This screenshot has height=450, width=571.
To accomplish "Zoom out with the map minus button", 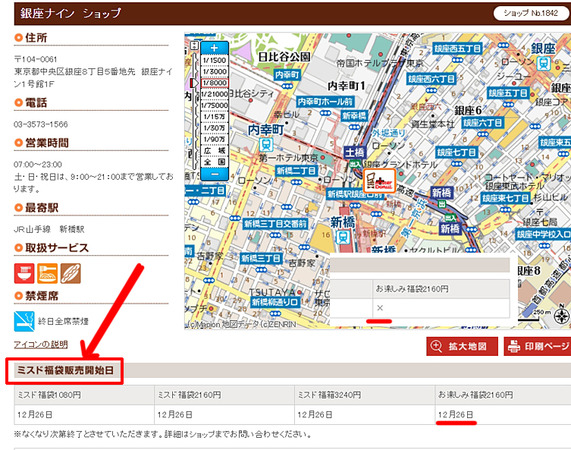I will (214, 174).
